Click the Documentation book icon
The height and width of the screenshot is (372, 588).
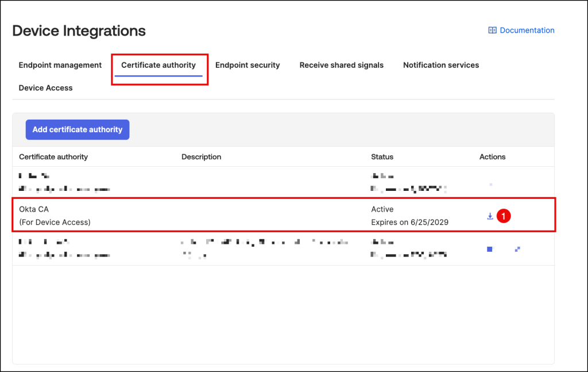point(492,30)
